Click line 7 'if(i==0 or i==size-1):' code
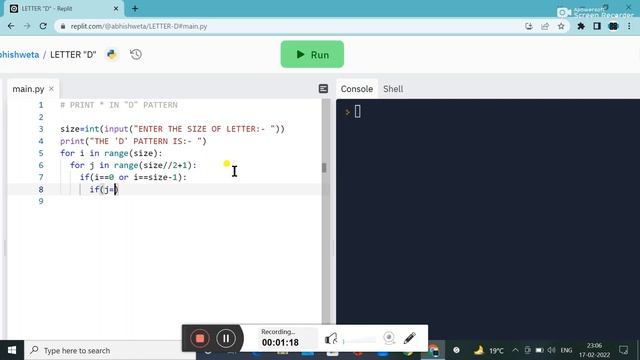 pyautogui.click(x=133, y=177)
